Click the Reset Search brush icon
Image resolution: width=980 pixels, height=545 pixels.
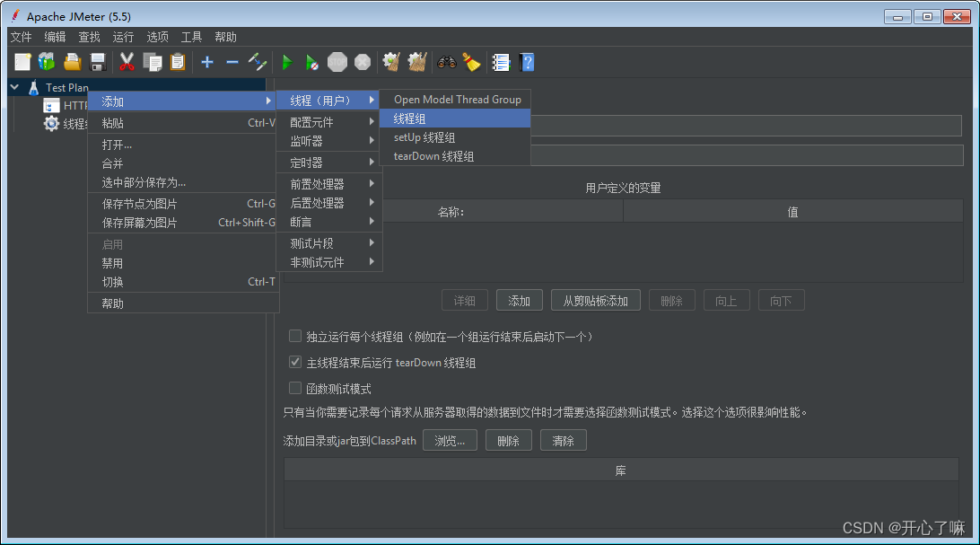pos(471,62)
